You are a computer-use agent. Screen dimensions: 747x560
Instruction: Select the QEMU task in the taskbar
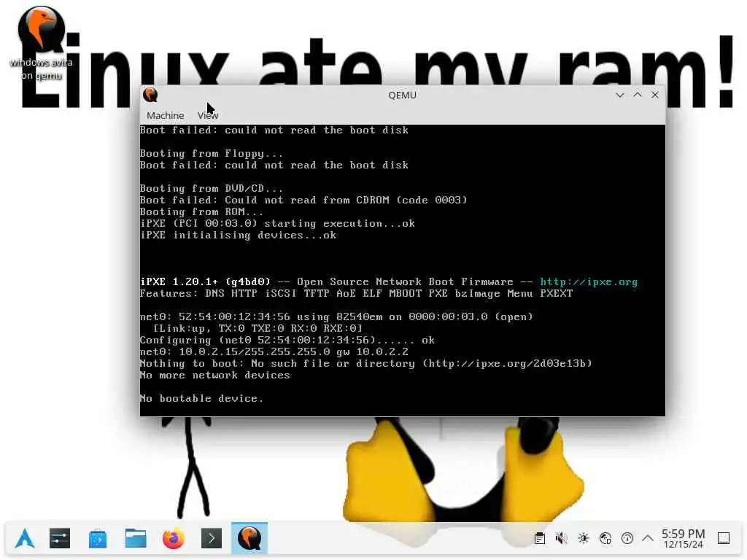(249, 539)
